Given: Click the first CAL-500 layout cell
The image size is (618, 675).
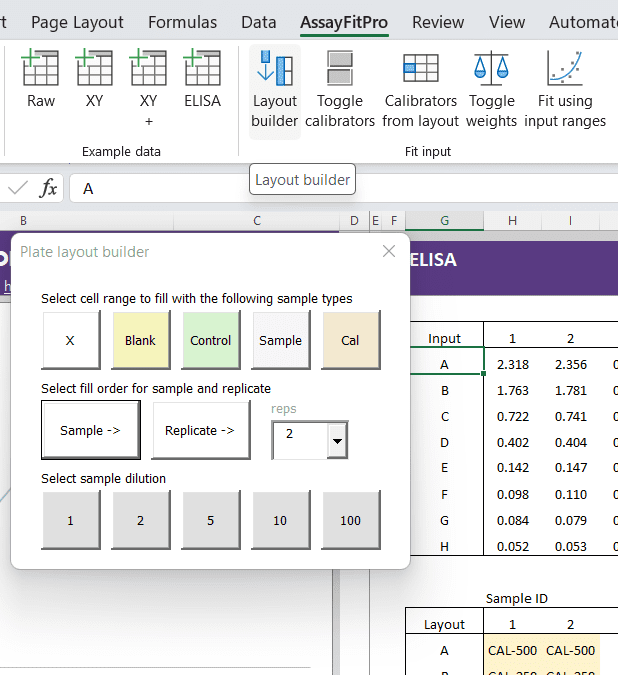Looking at the screenshot, I should point(513,650).
